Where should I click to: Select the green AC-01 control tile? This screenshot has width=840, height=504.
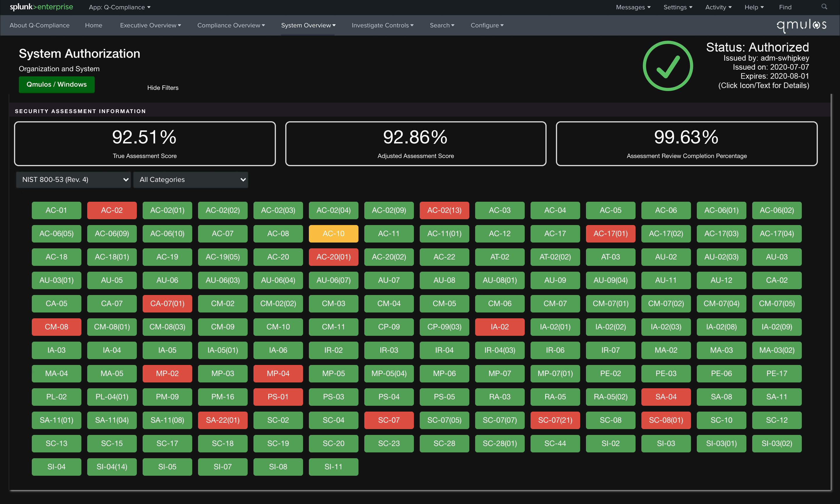(56, 210)
